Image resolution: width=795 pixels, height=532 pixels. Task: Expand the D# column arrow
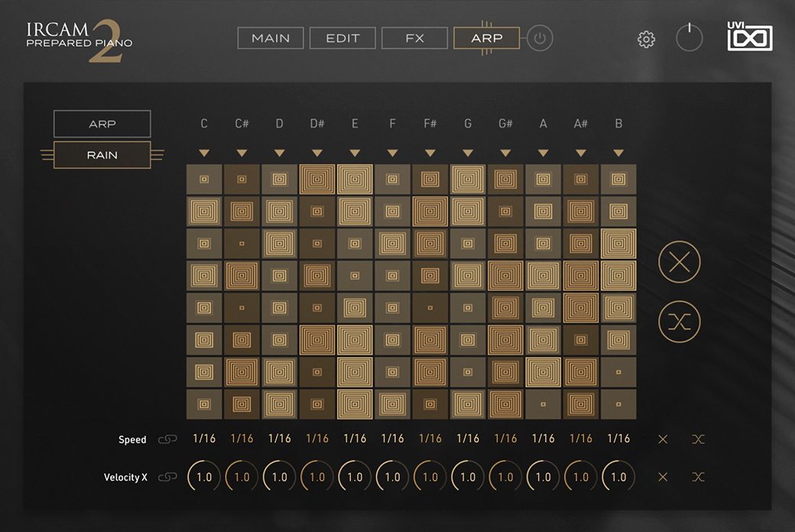pyautogui.click(x=317, y=153)
